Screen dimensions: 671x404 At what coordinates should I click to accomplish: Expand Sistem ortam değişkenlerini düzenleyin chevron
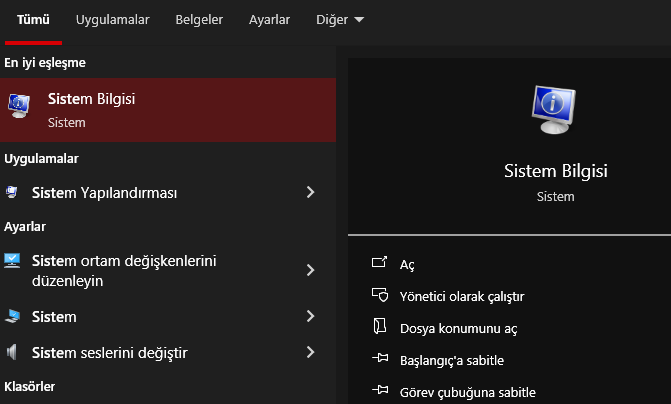click(311, 270)
